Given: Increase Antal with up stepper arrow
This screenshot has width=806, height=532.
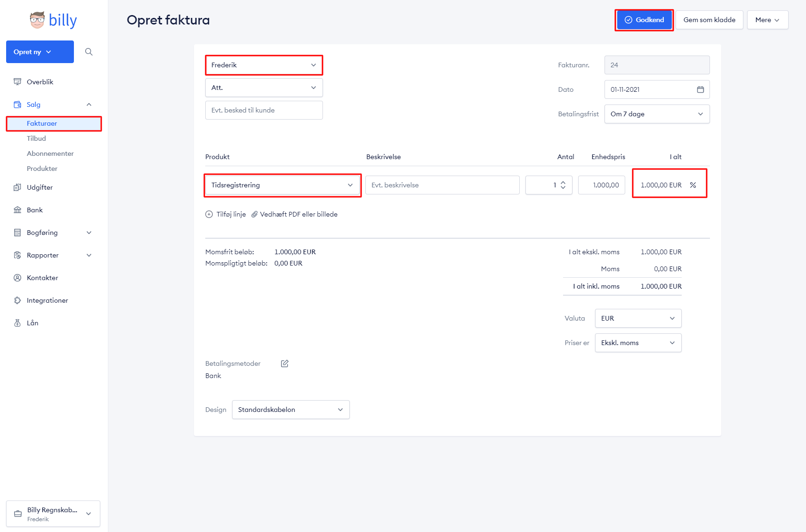Looking at the screenshot, I should click(x=563, y=182).
